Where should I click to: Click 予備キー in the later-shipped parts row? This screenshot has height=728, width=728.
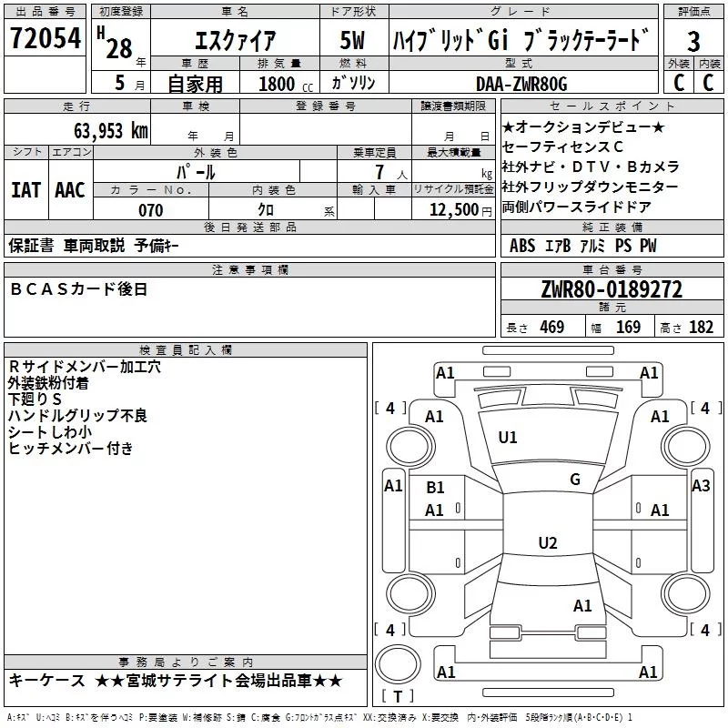[x=157, y=245]
